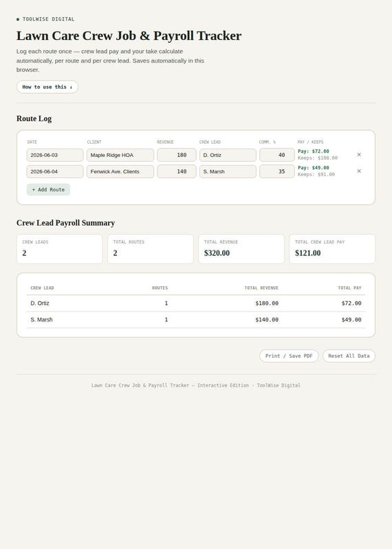The width and height of the screenshot is (392, 549).
Task: Expand the How to use this guide
Action: click(x=47, y=87)
